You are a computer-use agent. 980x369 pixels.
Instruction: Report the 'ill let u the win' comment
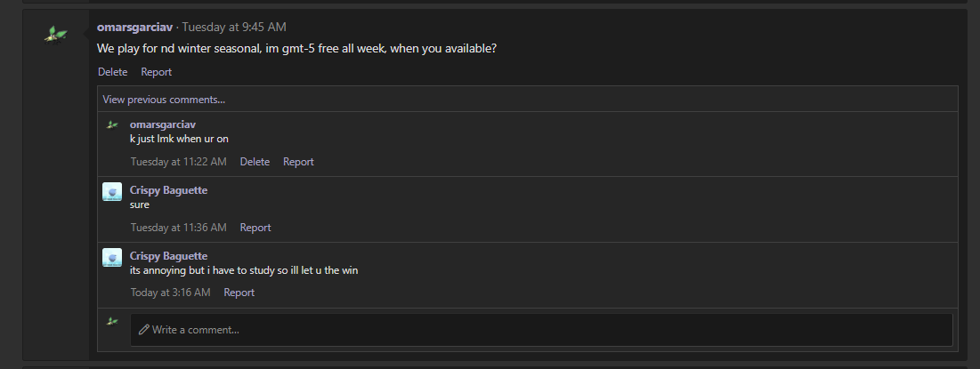coord(239,293)
